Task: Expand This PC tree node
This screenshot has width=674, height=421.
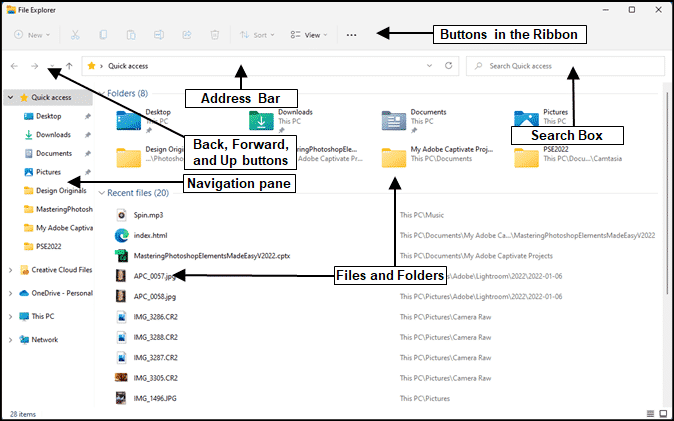Action: [11, 317]
